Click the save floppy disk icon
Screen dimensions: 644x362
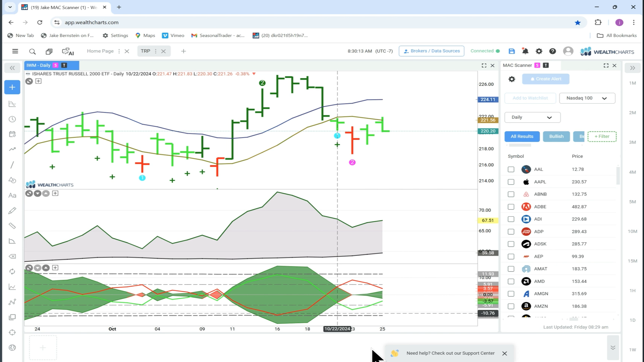(512, 51)
